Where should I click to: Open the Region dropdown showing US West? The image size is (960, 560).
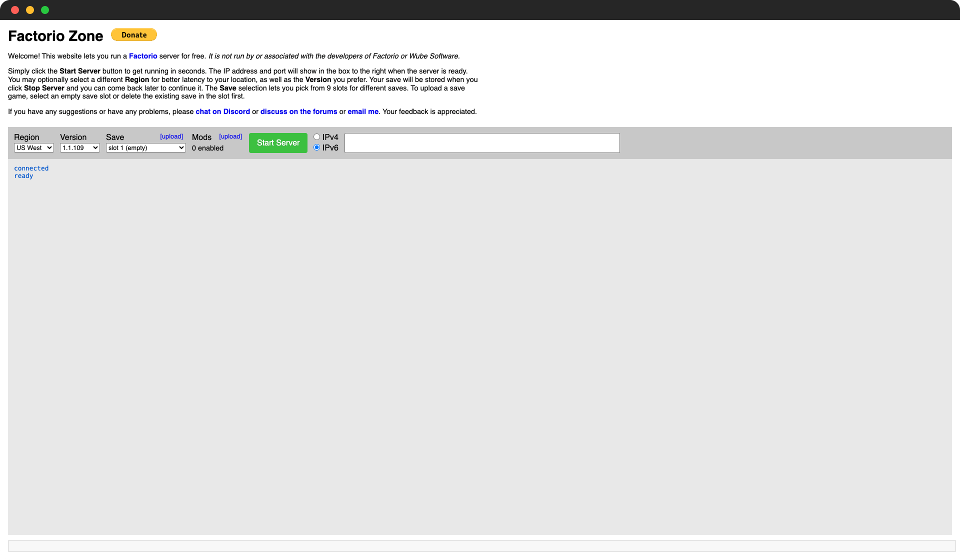[x=33, y=148]
